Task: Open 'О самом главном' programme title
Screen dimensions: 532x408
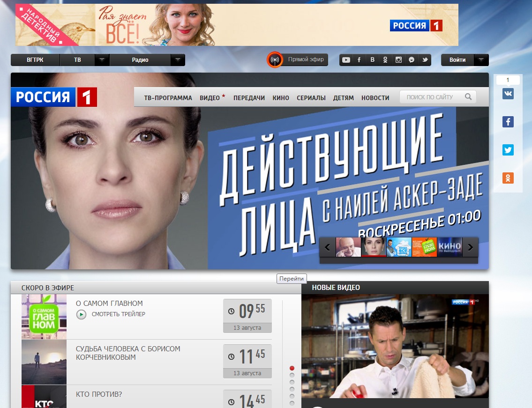Action: pyautogui.click(x=109, y=304)
